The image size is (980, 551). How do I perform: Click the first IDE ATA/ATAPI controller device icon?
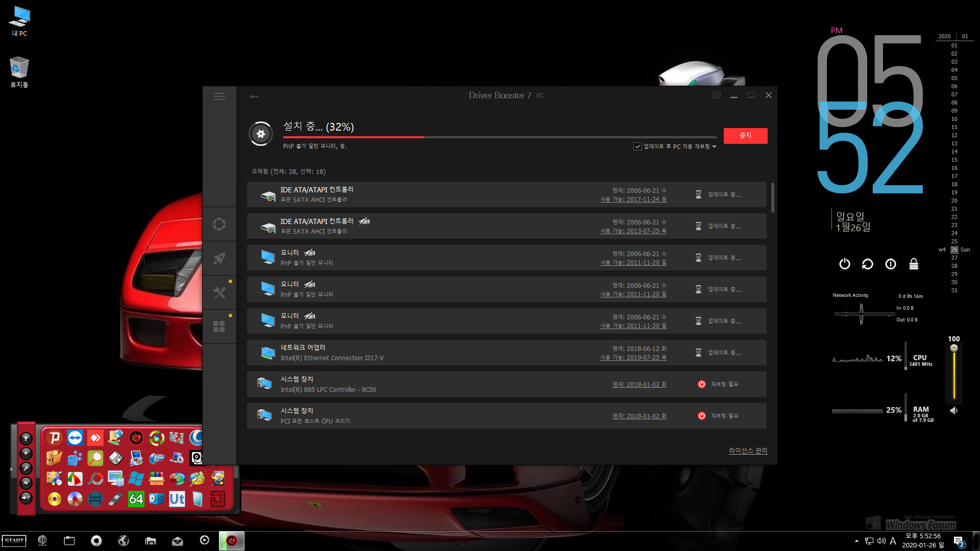point(268,195)
